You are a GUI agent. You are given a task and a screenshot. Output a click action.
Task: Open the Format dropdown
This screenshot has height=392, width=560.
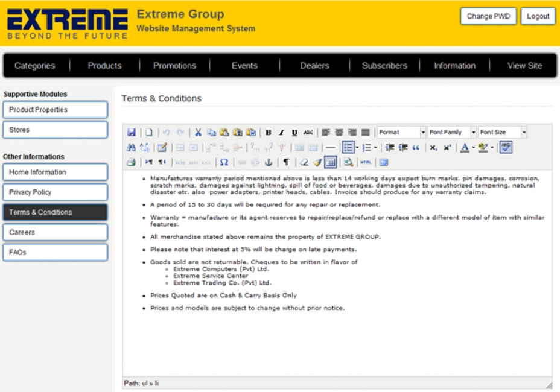(x=402, y=133)
